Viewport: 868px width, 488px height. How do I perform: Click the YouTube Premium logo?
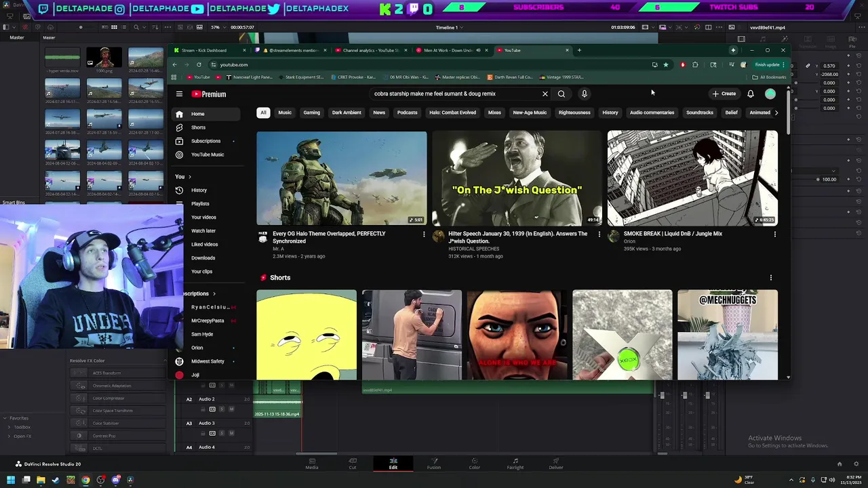coord(209,94)
